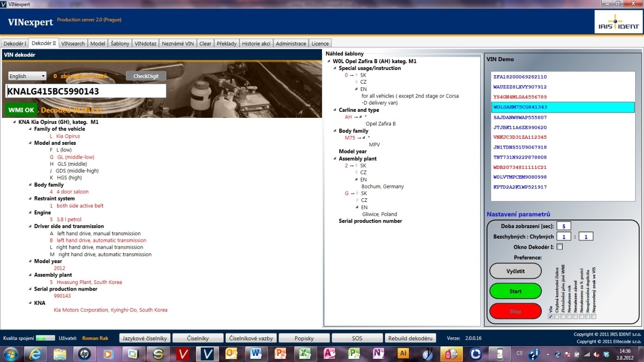Image resolution: width=644 pixels, height=362 pixels.
Task: Click the Rebuild dekodéru button
Action: click(411, 338)
